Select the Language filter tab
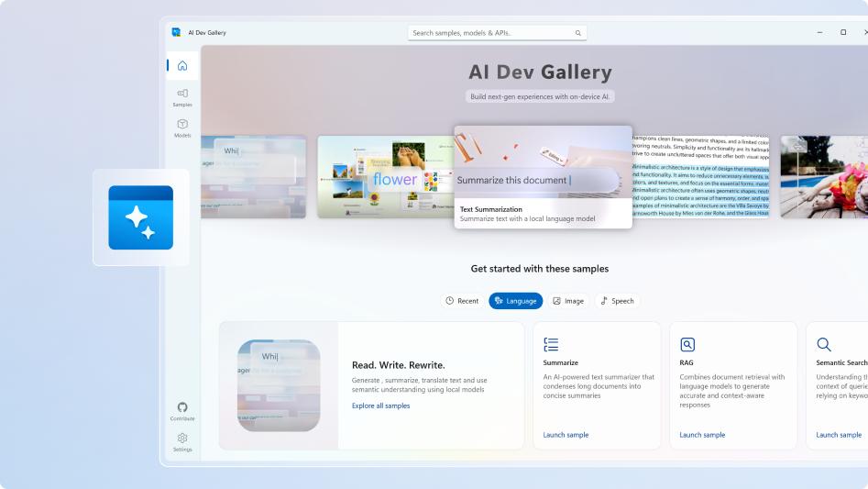Image resolution: width=868 pixels, height=489 pixels. (x=515, y=301)
